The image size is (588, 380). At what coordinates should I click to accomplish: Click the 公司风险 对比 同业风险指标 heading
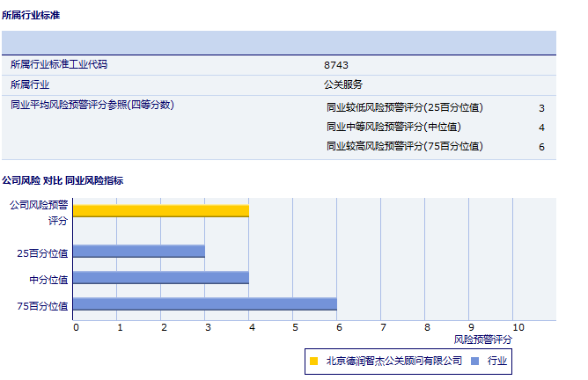pos(62,180)
